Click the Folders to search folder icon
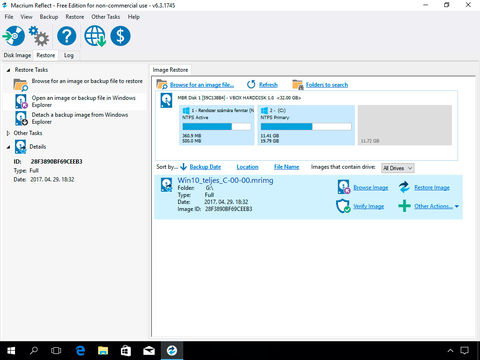480x360 pixels. [298, 85]
